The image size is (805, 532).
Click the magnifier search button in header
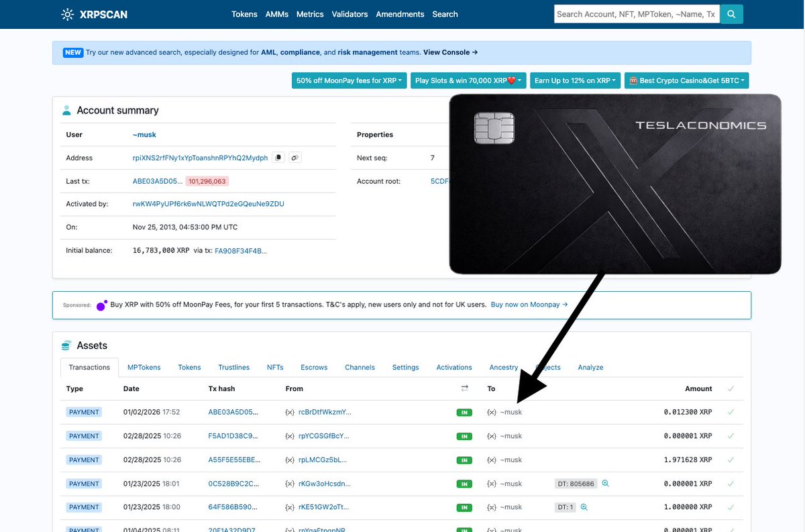(732, 14)
